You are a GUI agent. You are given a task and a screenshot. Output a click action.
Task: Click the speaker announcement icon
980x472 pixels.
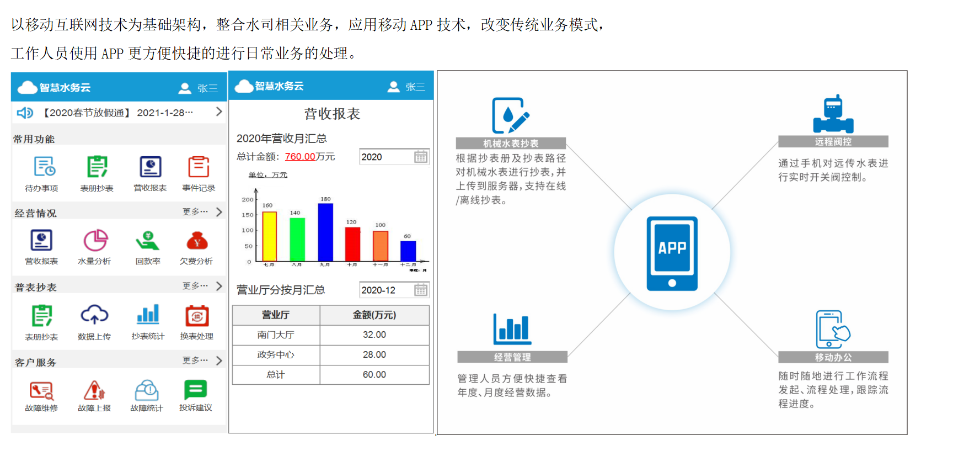pyautogui.click(x=25, y=113)
